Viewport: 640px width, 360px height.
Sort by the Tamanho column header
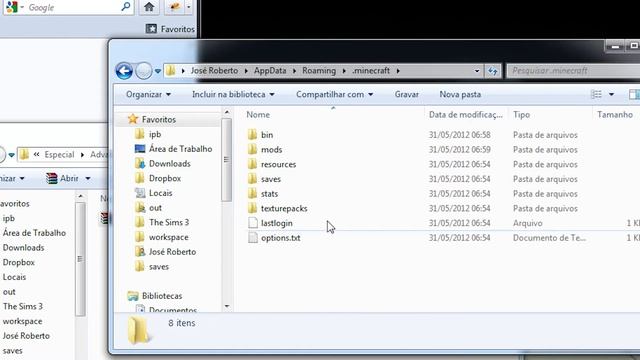pos(616,115)
